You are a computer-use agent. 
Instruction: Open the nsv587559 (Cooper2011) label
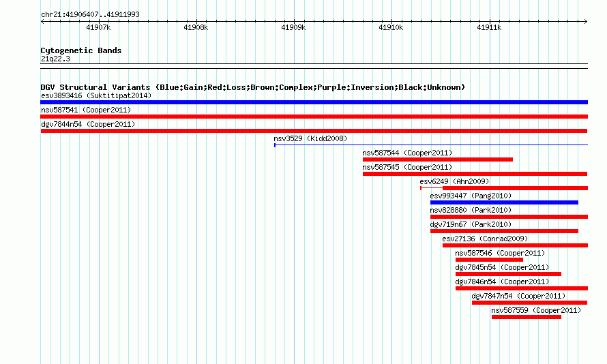pyautogui.click(x=536, y=310)
